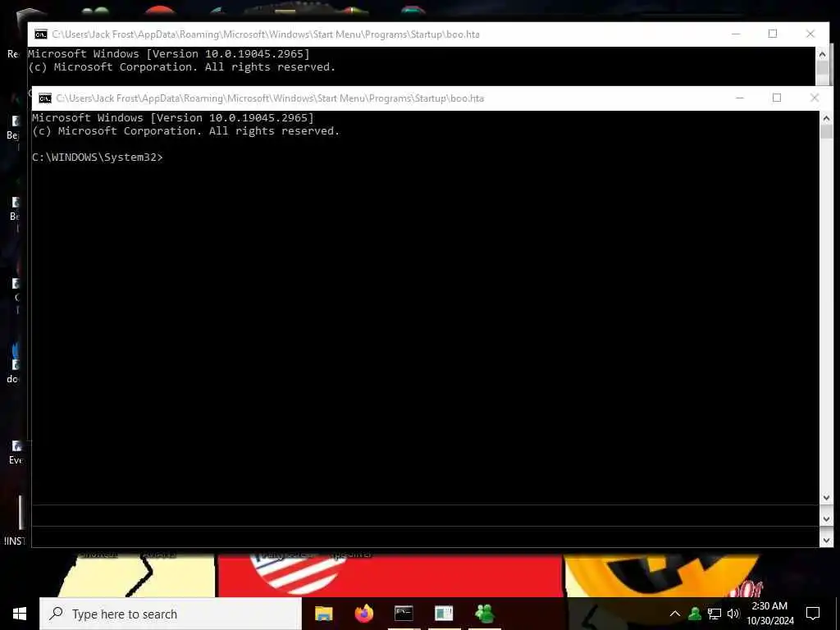Open the clock showing 2:30 AM
Image resolution: width=840 pixels, height=630 pixels.
[x=769, y=614]
